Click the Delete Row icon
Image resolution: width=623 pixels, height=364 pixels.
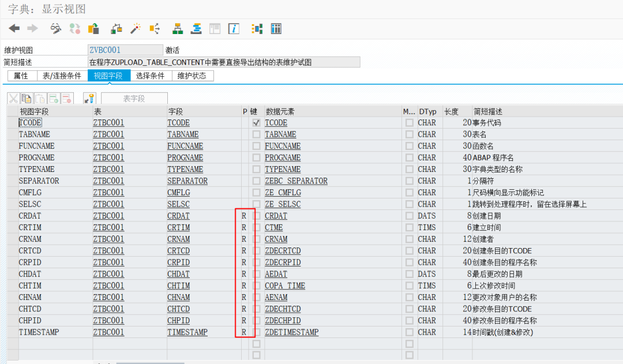click(x=67, y=98)
